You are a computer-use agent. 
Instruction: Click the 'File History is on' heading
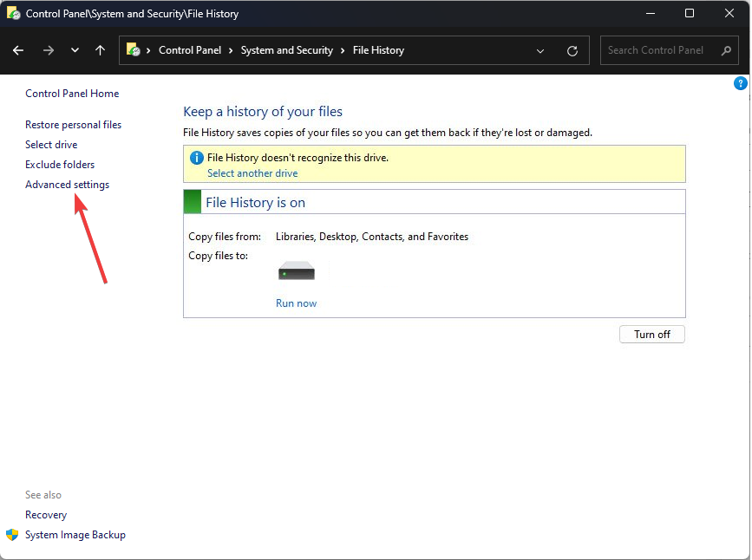coord(256,203)
